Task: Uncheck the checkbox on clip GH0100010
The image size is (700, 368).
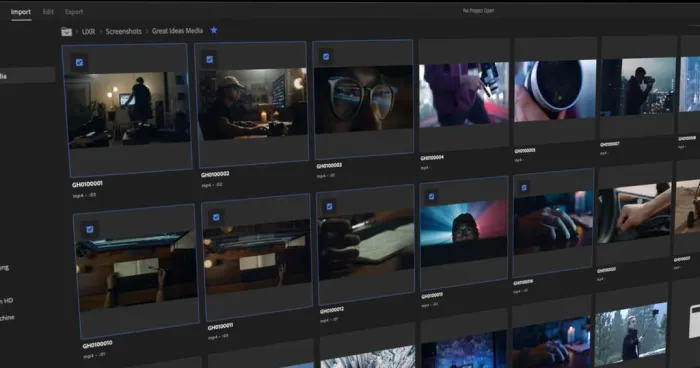Action: pyautogui.click(x=90, y=230)
